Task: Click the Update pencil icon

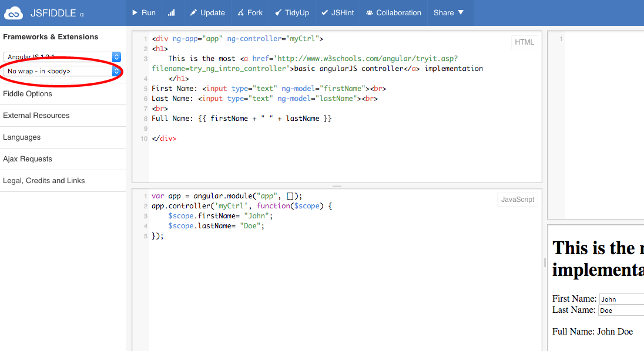Action: pos(207,12)
